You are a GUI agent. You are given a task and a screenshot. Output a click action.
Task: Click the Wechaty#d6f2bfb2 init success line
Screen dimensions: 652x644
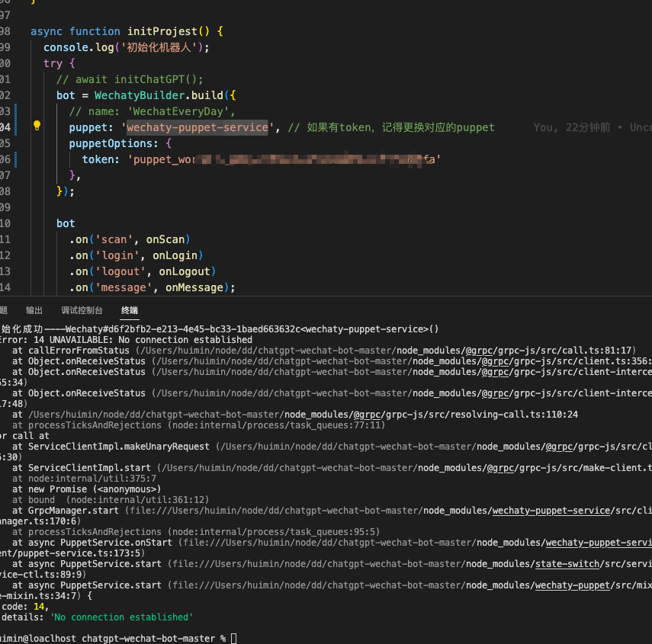[220, 329]
